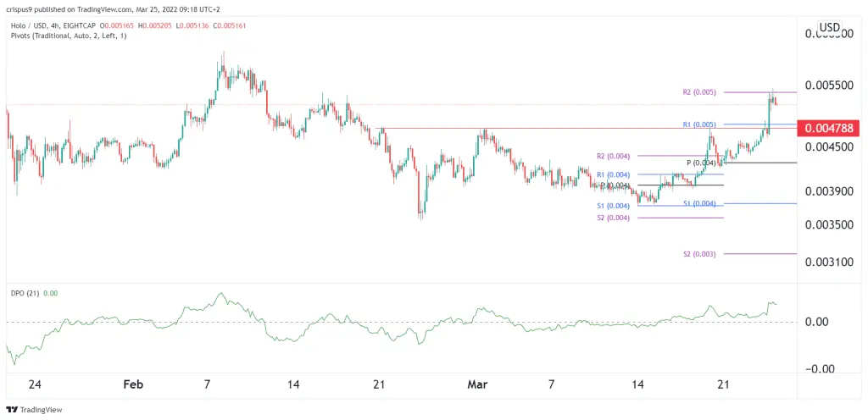This screenshot has height=420, width=868.
Task: Click the 0.00 value on DPO axis
Action: (815, 322)
